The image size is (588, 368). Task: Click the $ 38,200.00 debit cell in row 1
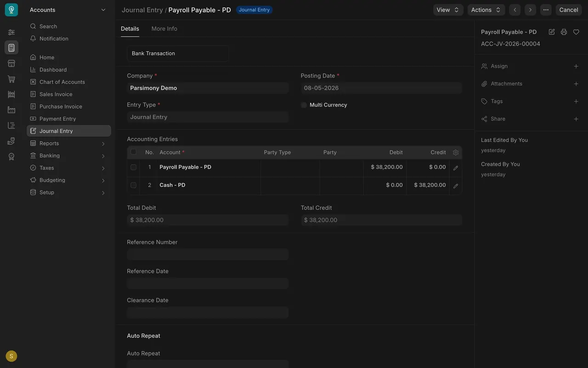pos(384,167)
